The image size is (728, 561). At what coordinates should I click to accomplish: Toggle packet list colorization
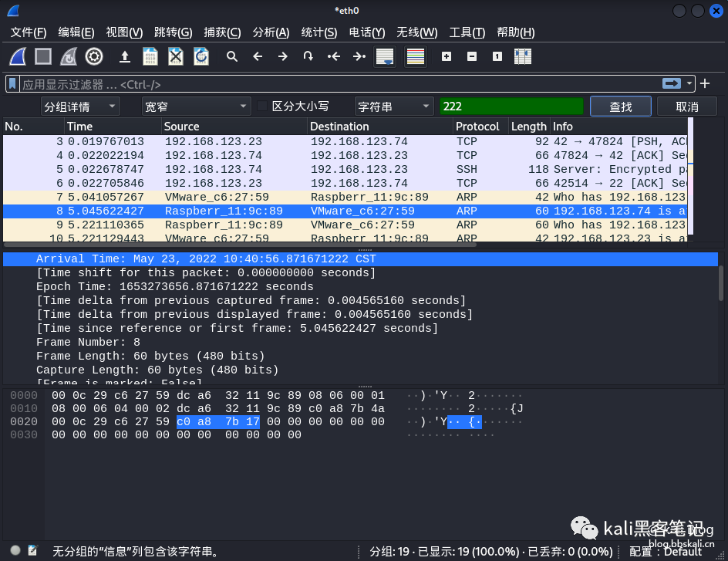[x=416, y=56]
